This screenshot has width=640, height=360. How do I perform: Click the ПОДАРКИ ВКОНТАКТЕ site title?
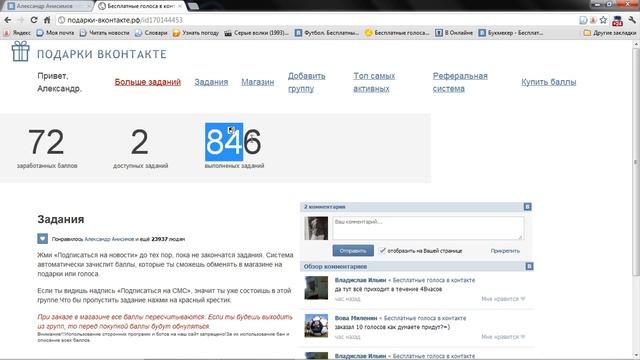102,54
